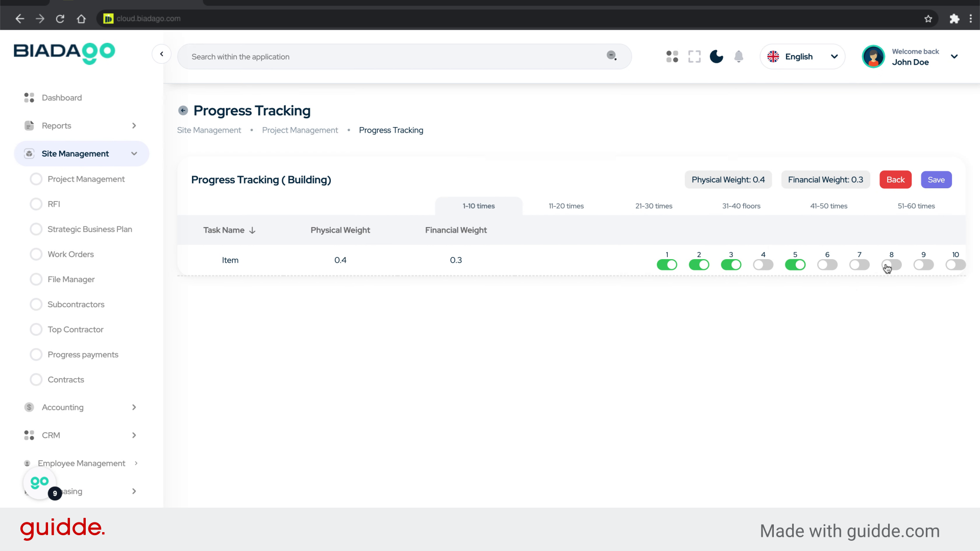Switch to the 31-40 floors tab
Screen dimensions: 980x551
pyautogui.click(x=741, y=206)
